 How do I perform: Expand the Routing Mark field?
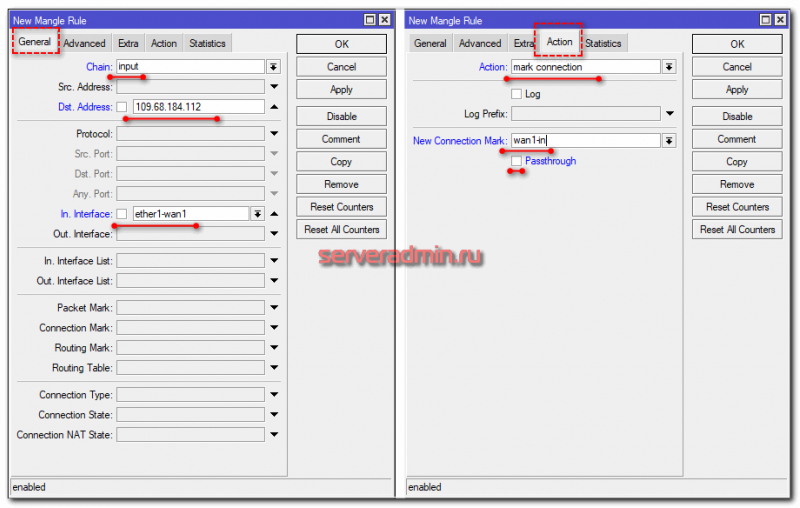[x=274, y=347]
